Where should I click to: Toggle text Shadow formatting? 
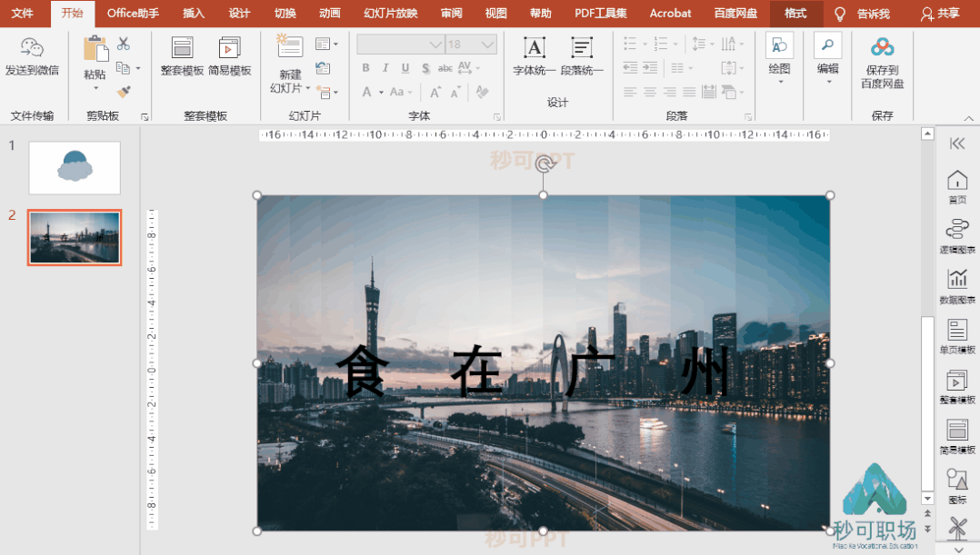tap(425, 67)
